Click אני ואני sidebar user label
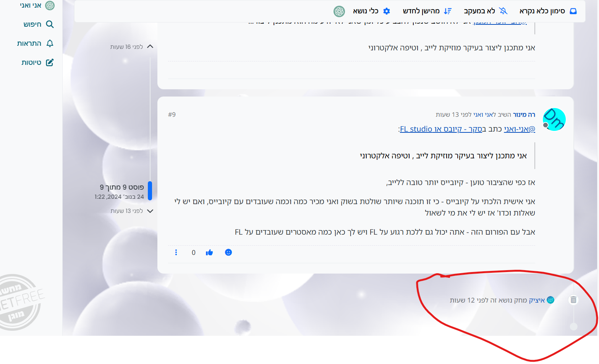This screenshot has width=599, height=364. (x=31, y=5)
